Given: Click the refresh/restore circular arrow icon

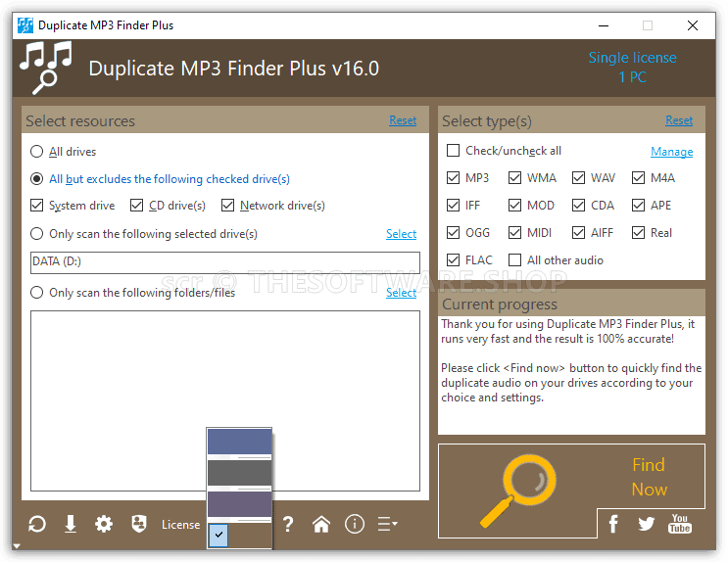Looking at the screenshot, I should pos(37,524).
